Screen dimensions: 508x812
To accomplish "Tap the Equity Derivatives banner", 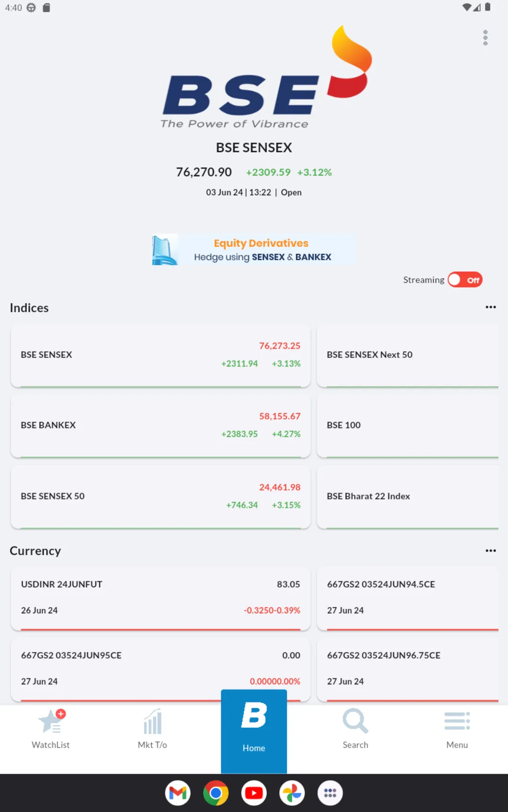I will coord(254,250).
